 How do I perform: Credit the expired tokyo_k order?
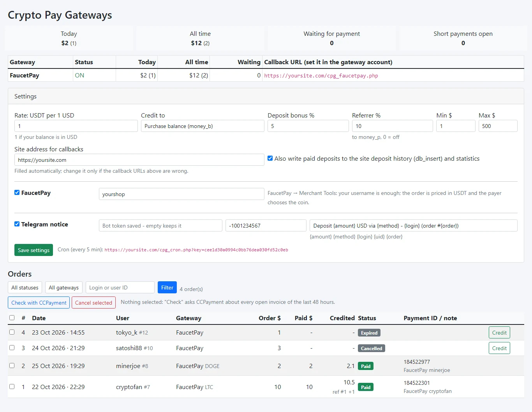499,333
